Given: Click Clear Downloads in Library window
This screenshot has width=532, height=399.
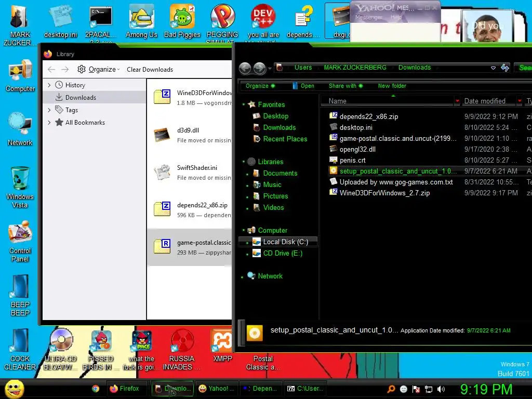Looking at the screenshot, I should (150, 69).
